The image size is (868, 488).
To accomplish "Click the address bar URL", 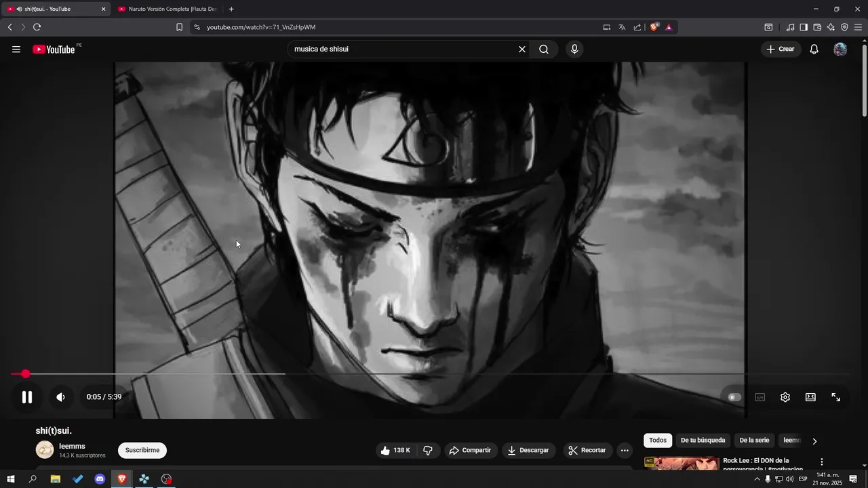I will [x=261, y=27].
